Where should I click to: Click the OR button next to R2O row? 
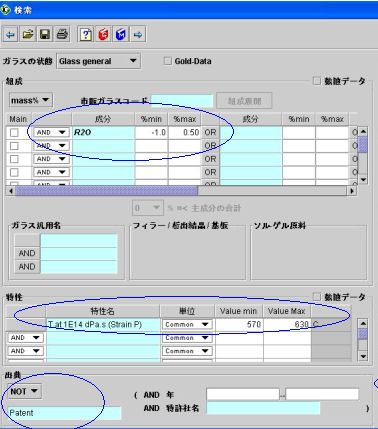210,133
